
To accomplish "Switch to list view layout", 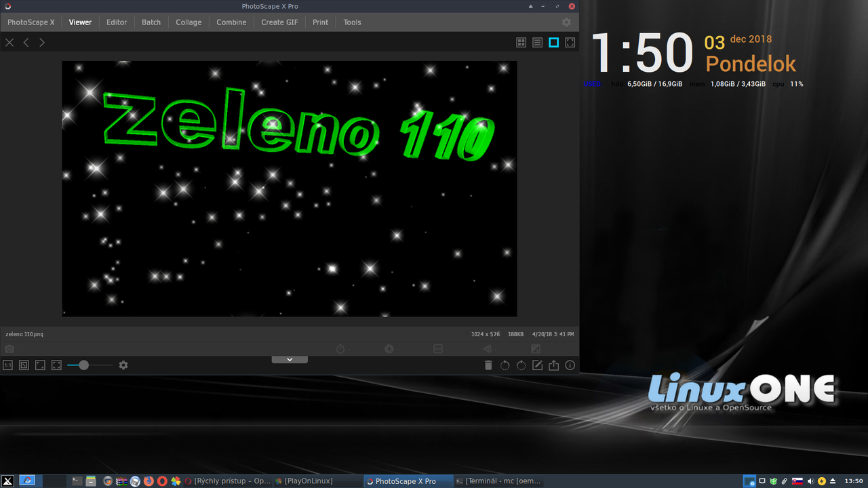I will tap(537, 43).
